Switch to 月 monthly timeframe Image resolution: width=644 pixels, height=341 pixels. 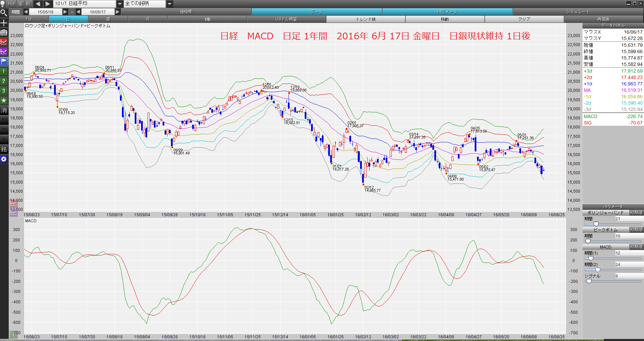click(147, 19)
